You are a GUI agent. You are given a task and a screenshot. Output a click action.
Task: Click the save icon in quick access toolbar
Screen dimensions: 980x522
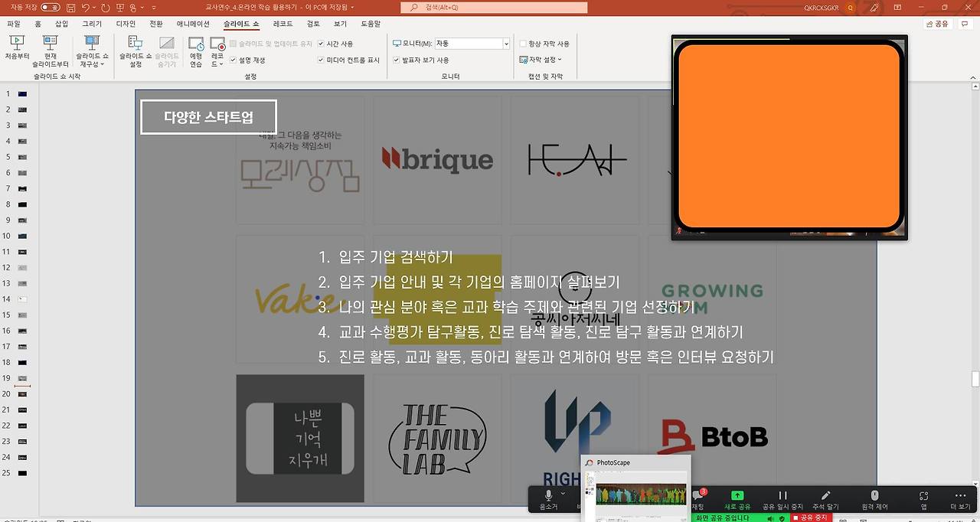tap(70, 7)
